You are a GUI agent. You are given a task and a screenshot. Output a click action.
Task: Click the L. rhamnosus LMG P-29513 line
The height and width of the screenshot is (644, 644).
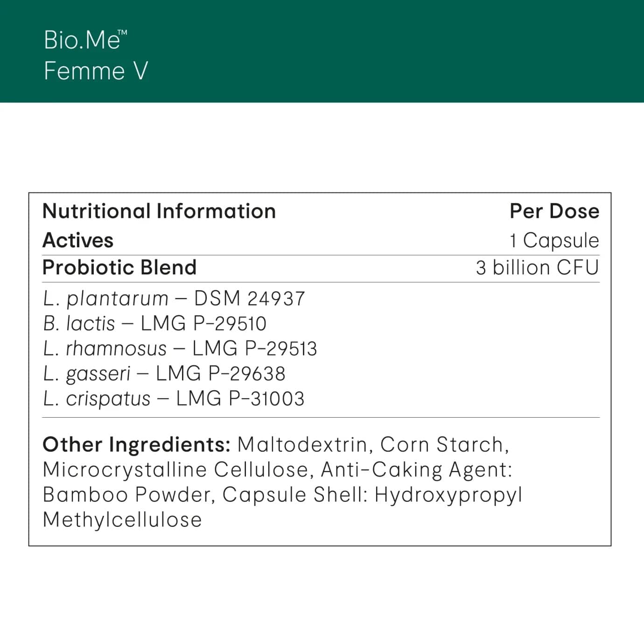pyautogui.click(x=180, y=349)
